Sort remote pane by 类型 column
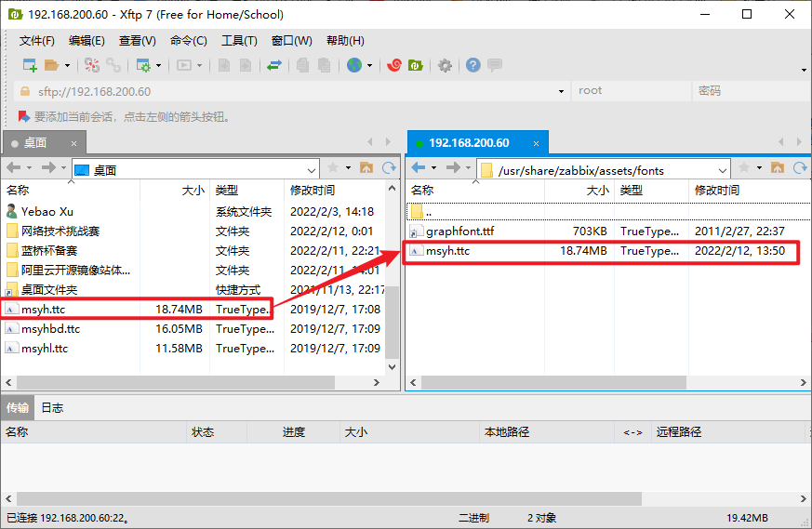812x529 pixels. [651, 191]
